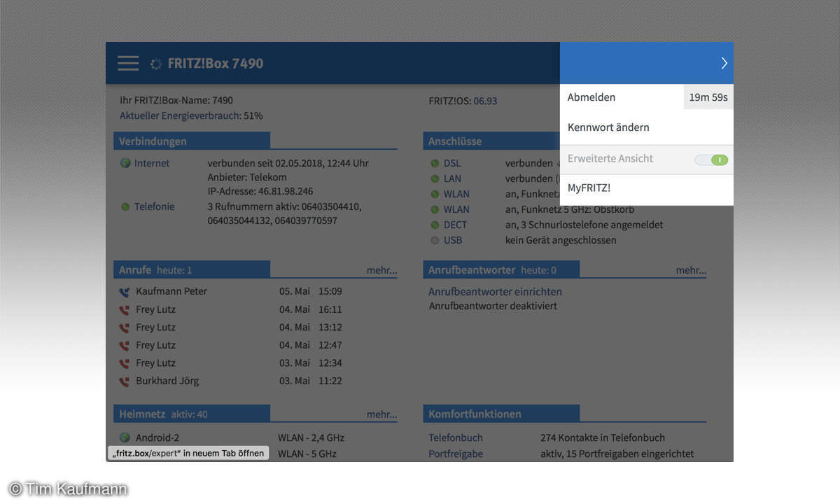Collapse the user menu with the chevron arrow

coord(724,63)
